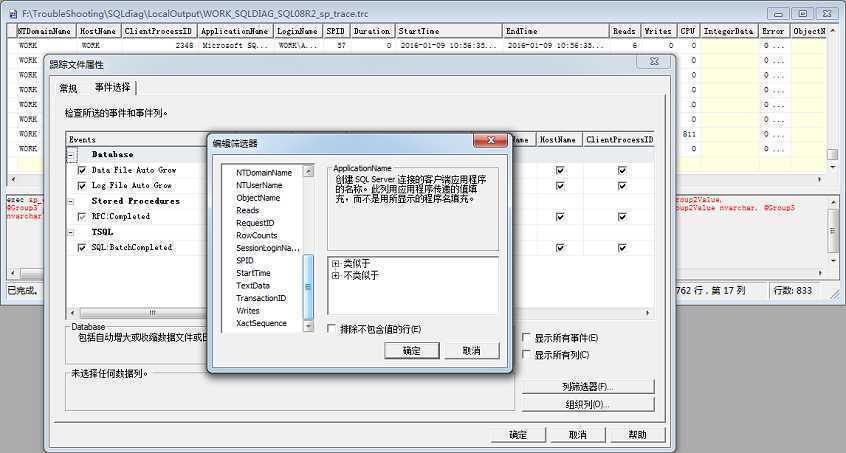Click the filter column list scroll down arrow
Screen dimensions: 846x453
(x=309, y=325)
